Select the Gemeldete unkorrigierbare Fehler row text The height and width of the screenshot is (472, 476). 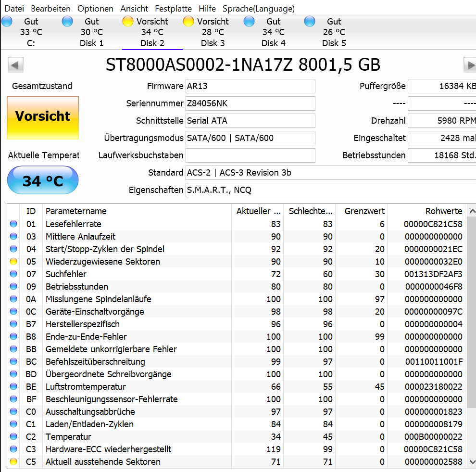coord(111,349)
